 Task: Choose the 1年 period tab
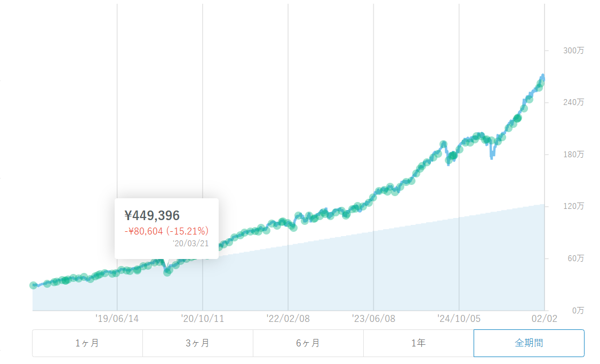(419, 343)
